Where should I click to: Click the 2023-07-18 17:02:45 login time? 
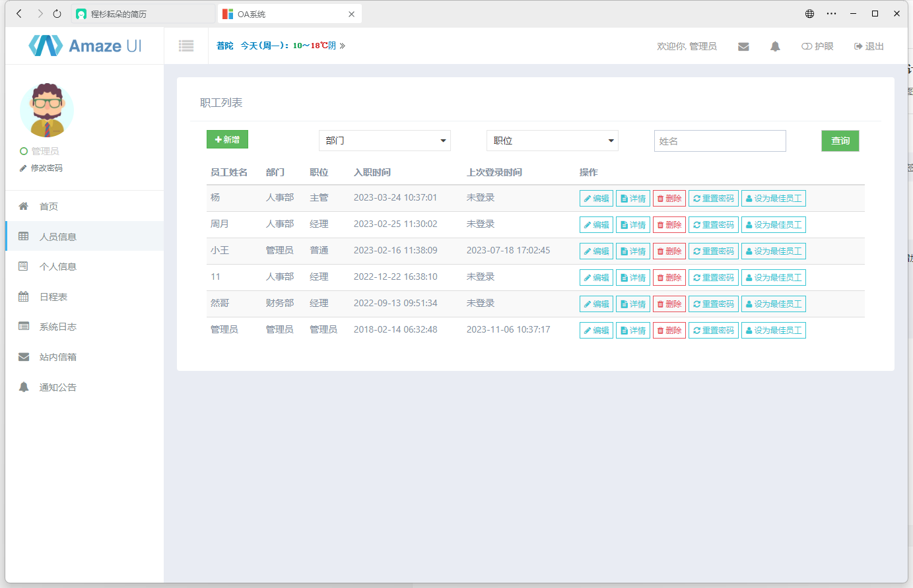508,250
